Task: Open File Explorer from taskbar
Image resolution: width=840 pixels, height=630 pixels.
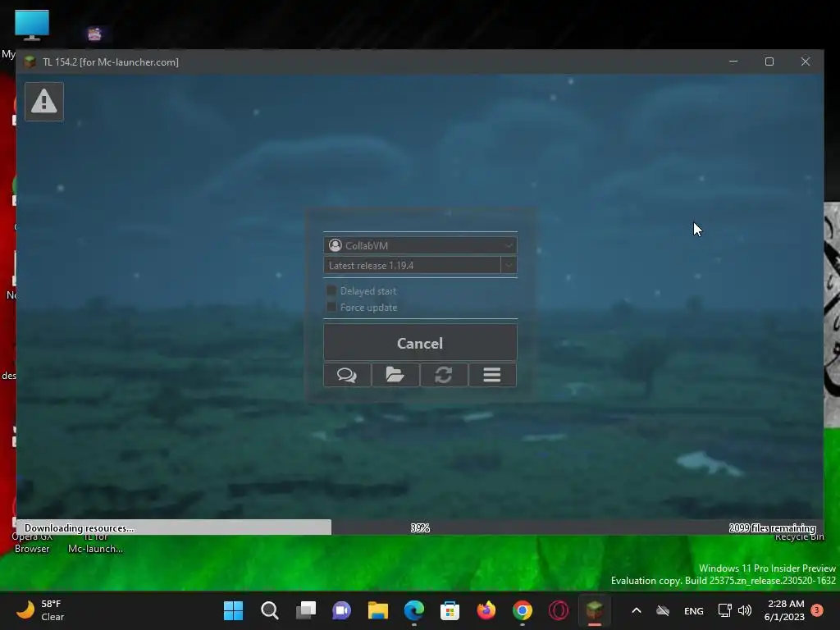Action: pyautogui.click(x=377, y=610)
